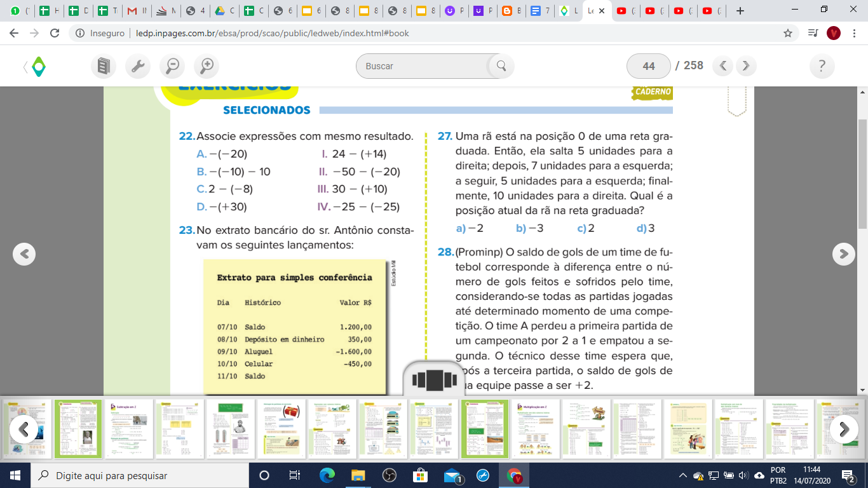The image size is (868, 488).
Task: Reload the current page
Action: coord(55,33)
